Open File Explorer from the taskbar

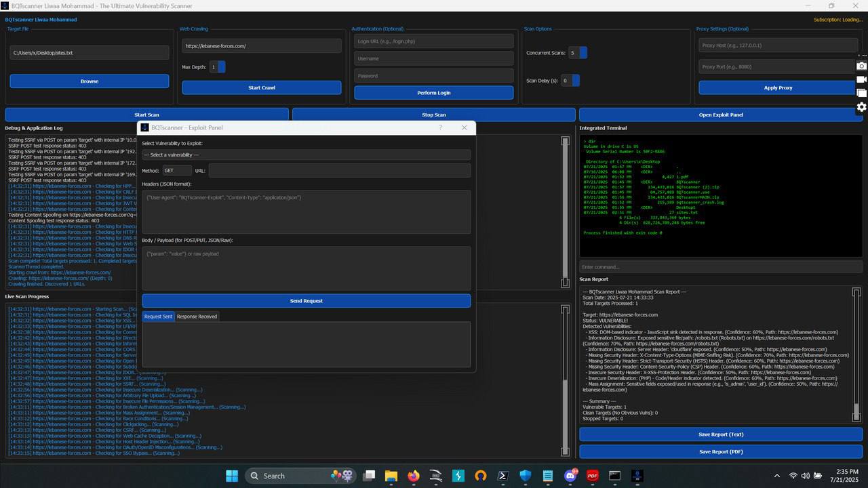[x=391, y=476]
